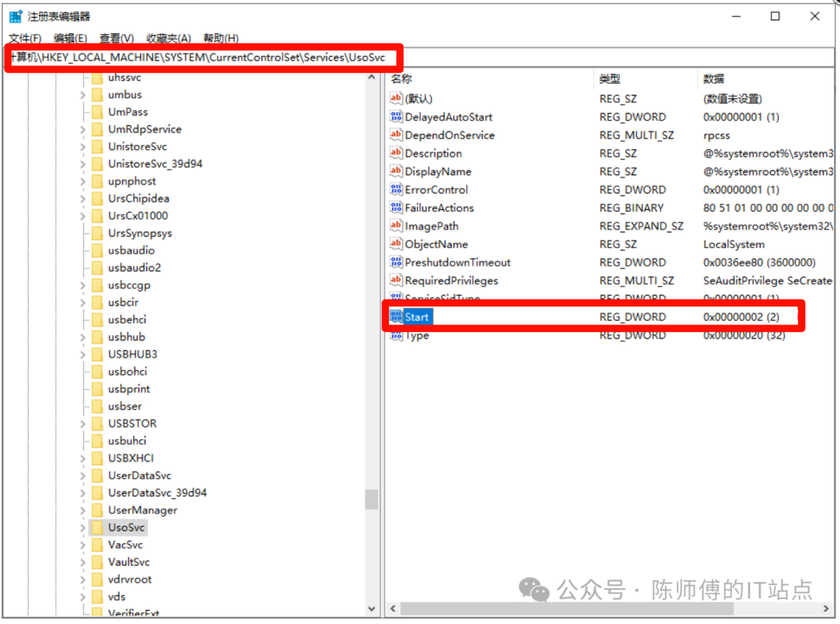Click the tree pane vertical scrollbar thumb
This screenshot has height=624, width=840.
372,499
